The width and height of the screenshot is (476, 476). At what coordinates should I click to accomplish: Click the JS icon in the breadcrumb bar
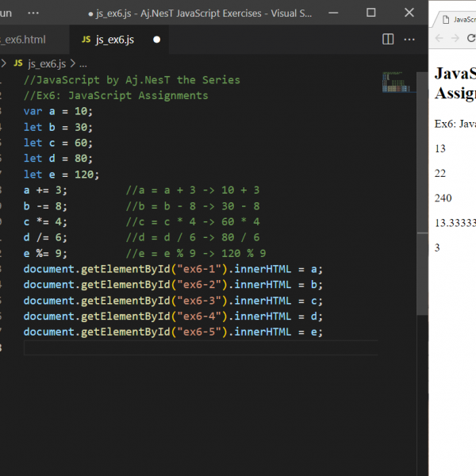click(17, 63)
